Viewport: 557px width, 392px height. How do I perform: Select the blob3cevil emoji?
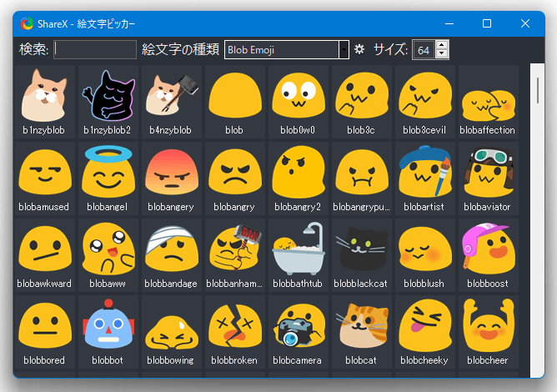(425, 101)
